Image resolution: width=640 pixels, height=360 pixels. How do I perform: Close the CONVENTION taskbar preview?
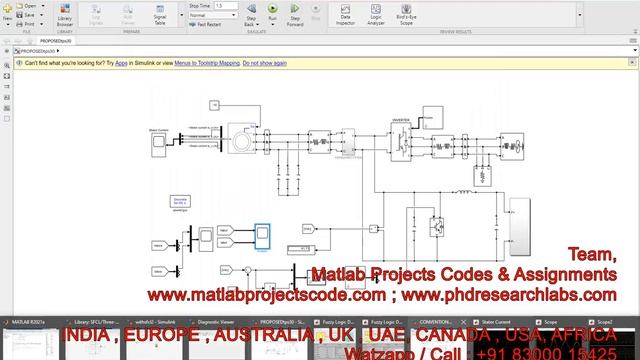(463, 322)
